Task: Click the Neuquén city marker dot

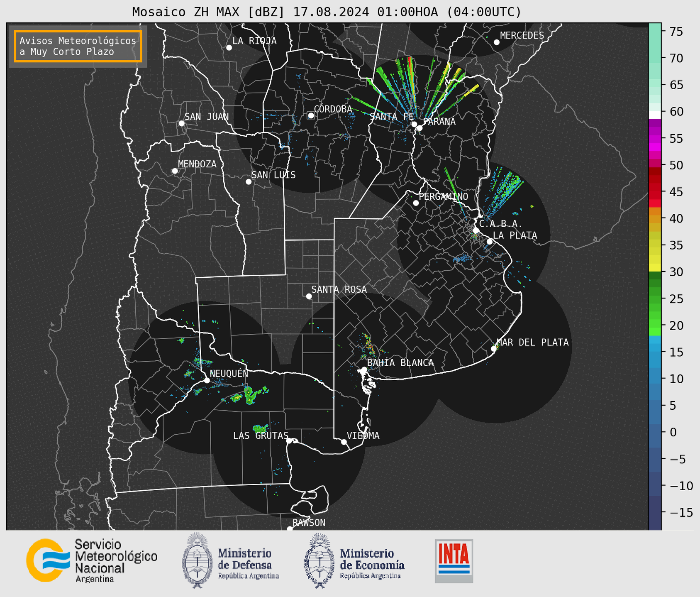Action: click(207, 380)
